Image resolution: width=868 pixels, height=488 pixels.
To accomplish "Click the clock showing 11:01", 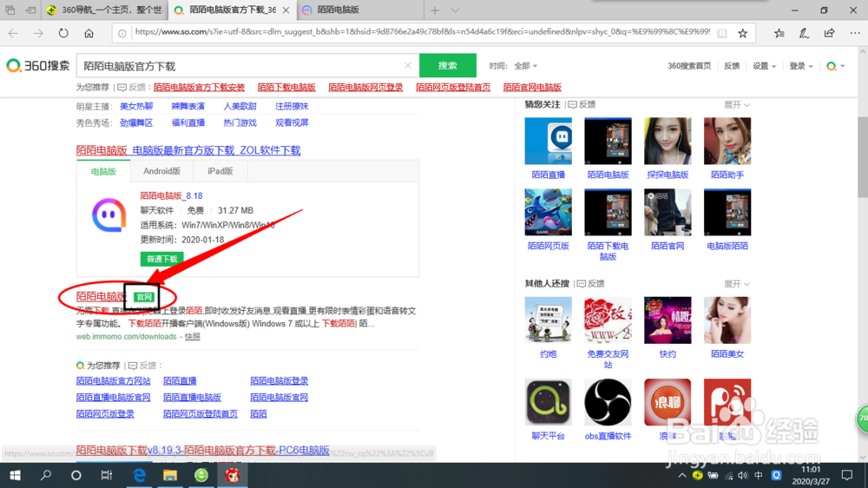I will pyautogui.click(x=811, y=470).
